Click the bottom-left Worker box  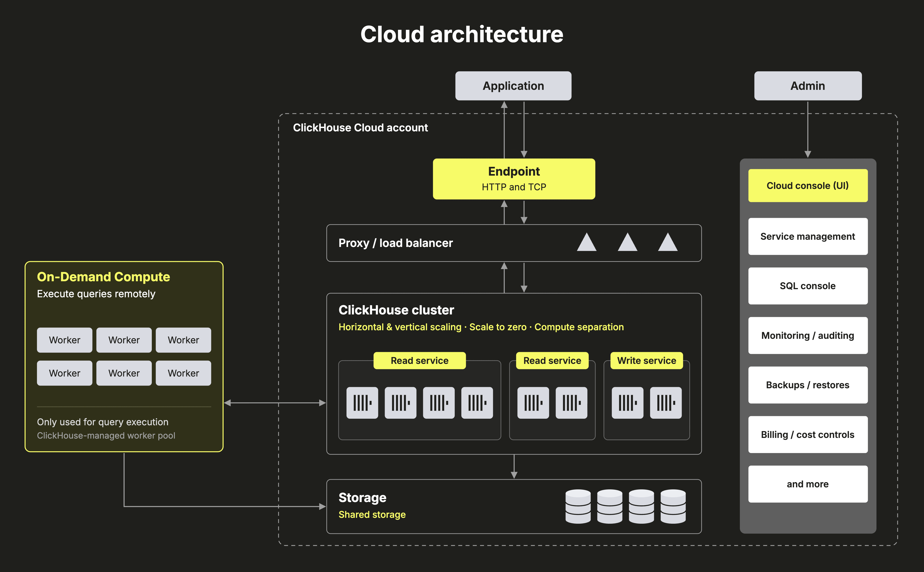pos(65,373)
